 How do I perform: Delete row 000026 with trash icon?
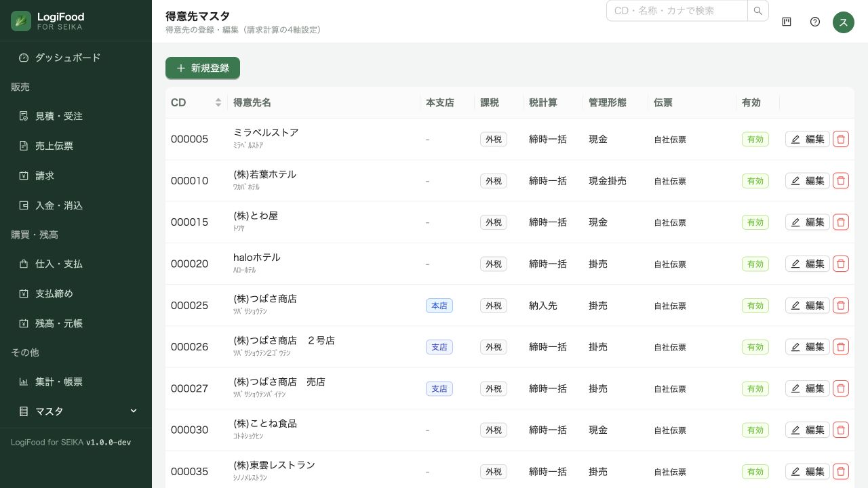tap(841, 346)
